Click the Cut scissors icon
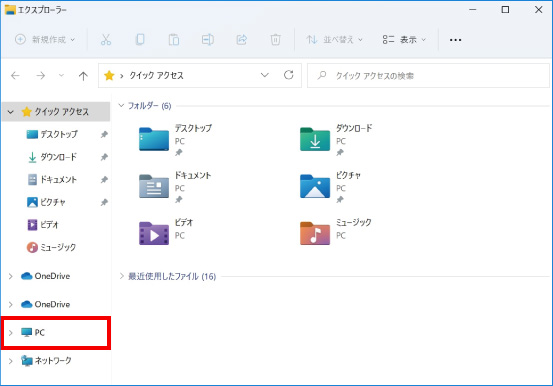The height and width of the screenshot is (386, 553). (x=106, y=40)
